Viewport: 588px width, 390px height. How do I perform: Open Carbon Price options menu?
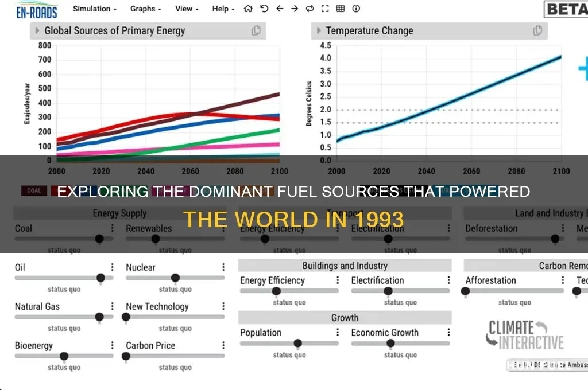(x=223, y=345)
